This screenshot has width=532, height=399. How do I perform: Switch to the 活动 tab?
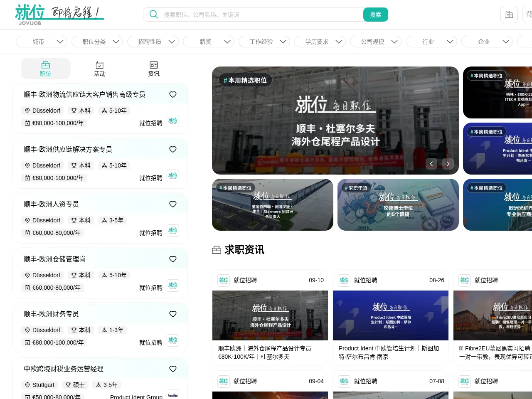(x=100, y=69)
